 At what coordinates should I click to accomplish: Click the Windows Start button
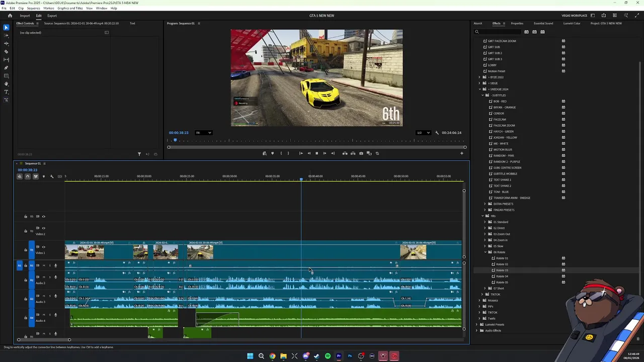(x=250, y=356)
